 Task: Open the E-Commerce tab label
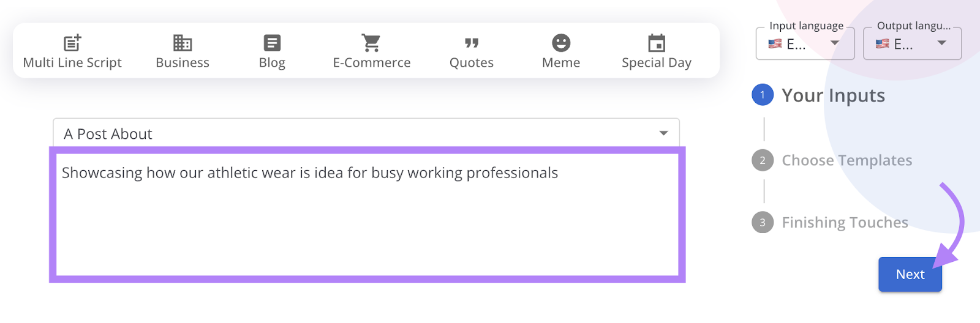pyautogui.click(x=372, y=63)
